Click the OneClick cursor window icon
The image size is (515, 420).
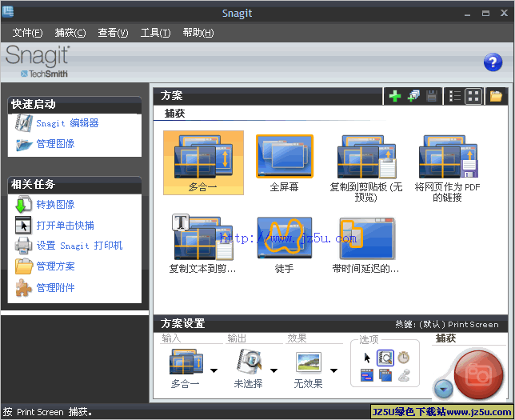click(24, 225)
